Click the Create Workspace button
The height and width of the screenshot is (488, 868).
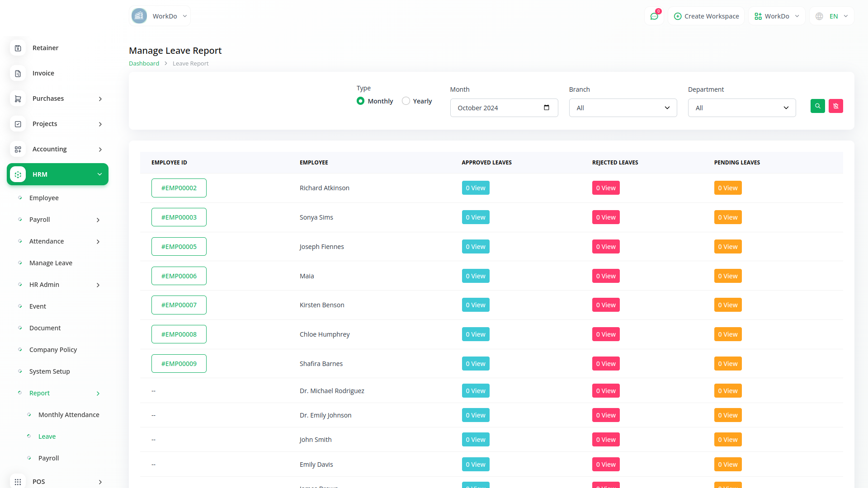(x=706, y=16)
